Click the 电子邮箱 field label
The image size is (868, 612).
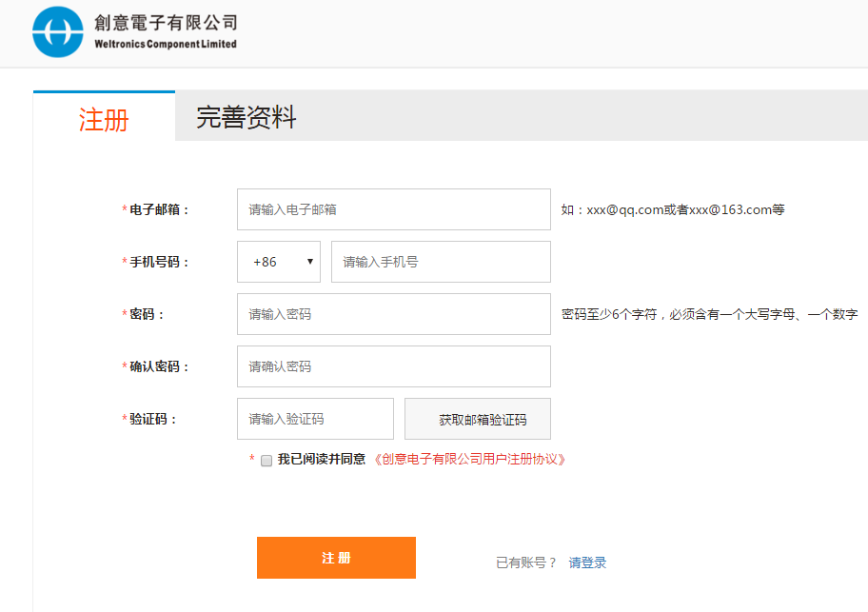pyautogui.click(x=159, y=209)
